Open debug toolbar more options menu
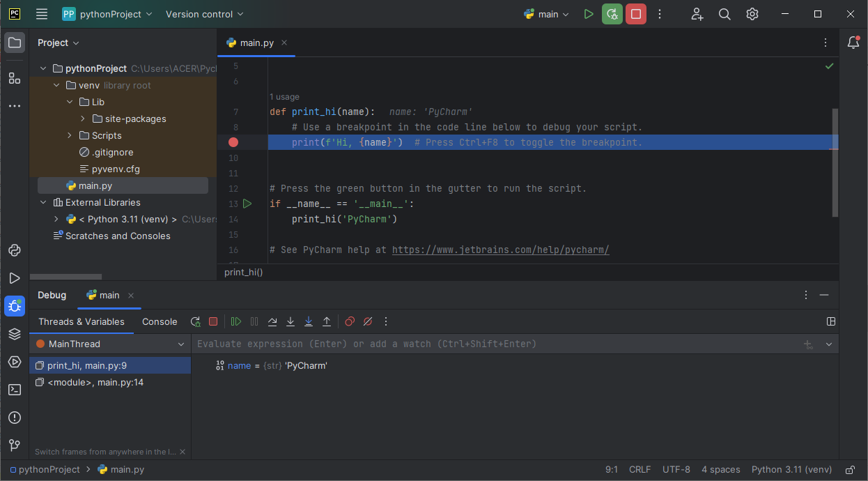The width and height of the screenshot is (868, 481). click(x=386, y=321)
